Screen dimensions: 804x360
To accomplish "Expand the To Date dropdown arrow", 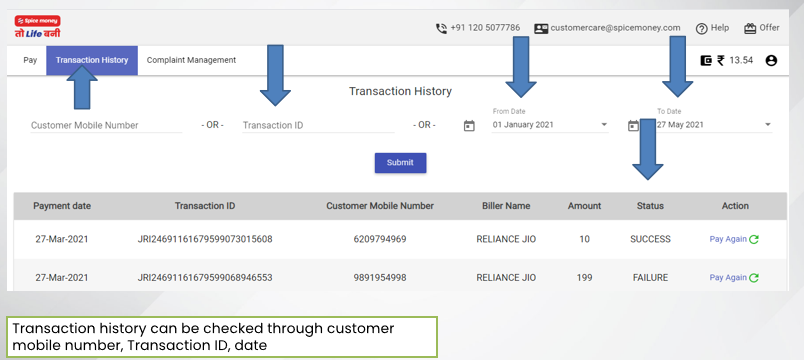I will 768,125.
